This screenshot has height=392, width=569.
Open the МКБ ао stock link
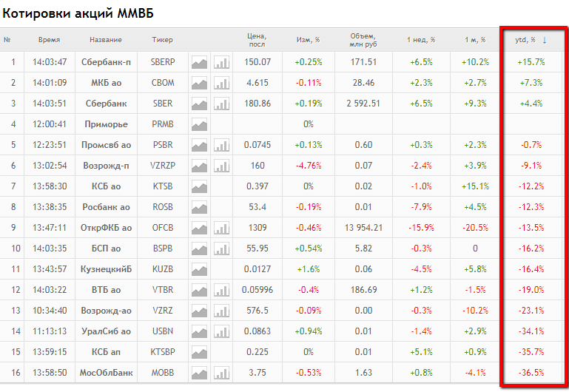click(x=106, y=83)
